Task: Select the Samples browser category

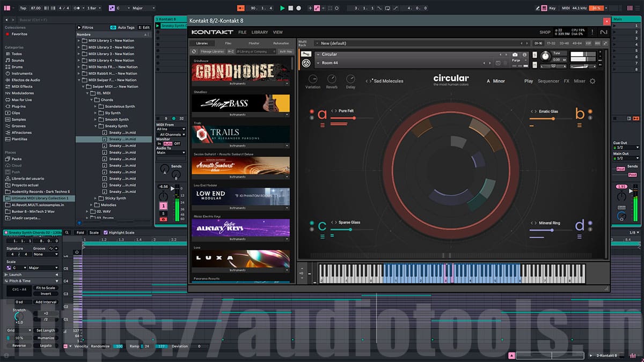Action: point(19,119)
